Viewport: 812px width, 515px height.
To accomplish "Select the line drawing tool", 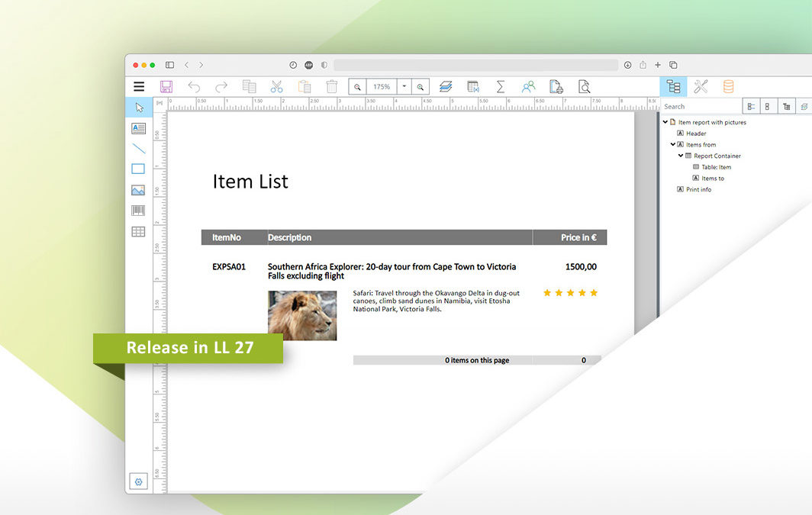I will (x=138, y=149).
